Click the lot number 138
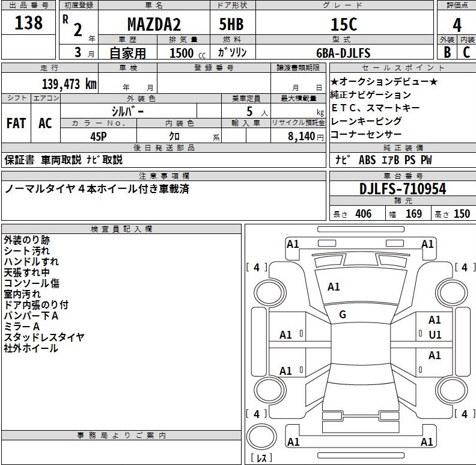 tap(28, 23)
